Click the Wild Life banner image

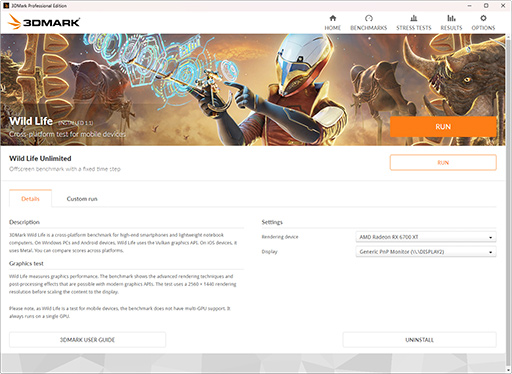tap(253, 89)
